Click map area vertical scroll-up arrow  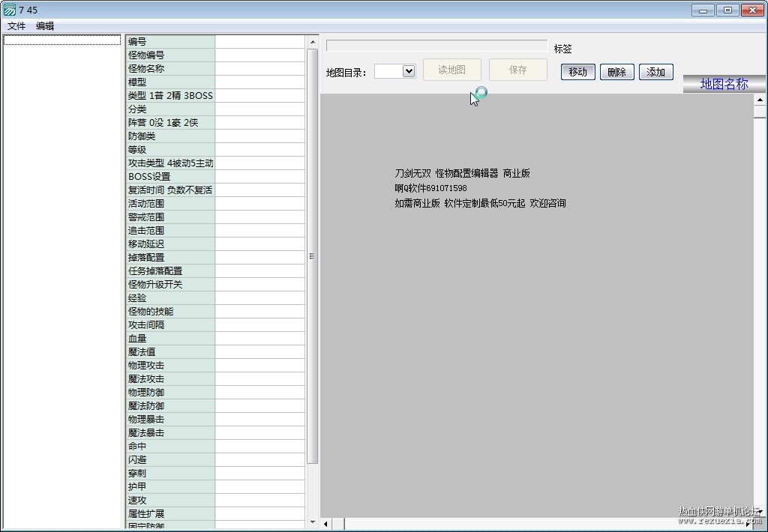(760, 100)
